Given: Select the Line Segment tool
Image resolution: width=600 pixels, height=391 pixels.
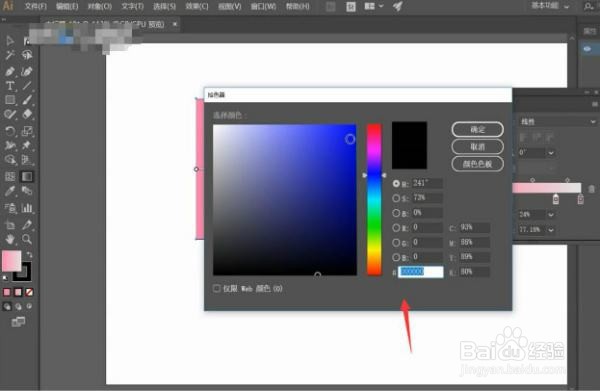Looking at the screenshot, I should pyautogui.click(x=27, y=86).
